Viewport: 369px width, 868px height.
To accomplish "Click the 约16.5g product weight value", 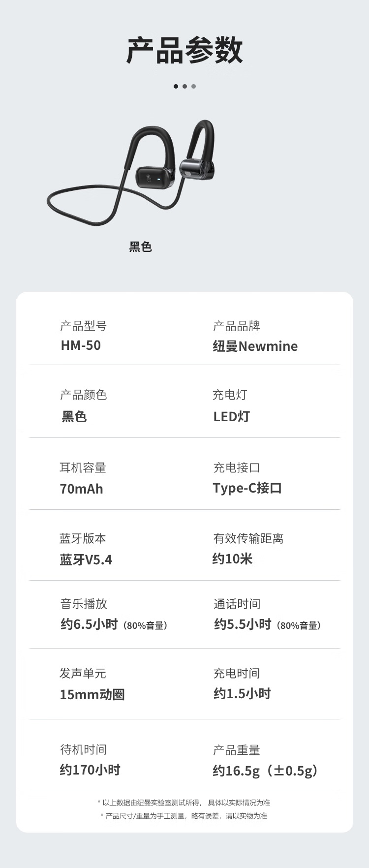I will tap(236, 771).
